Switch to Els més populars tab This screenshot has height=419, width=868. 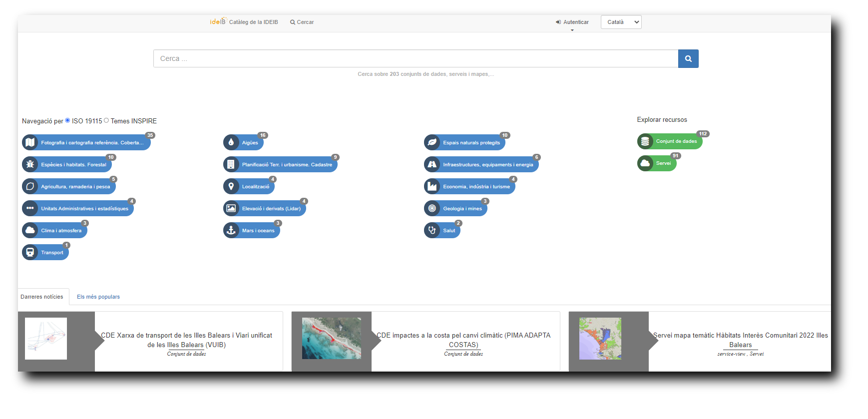98,297
